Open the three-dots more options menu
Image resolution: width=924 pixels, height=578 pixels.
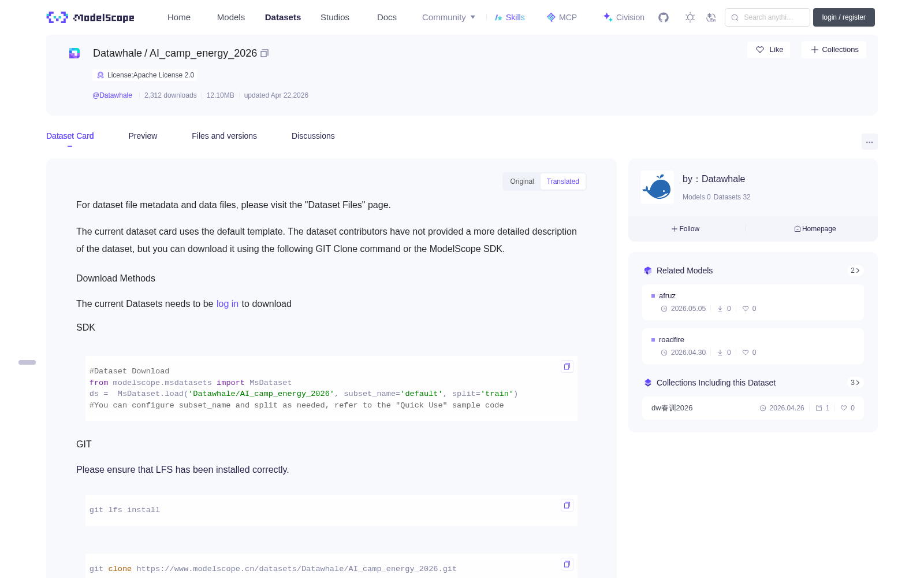point(870,142)
